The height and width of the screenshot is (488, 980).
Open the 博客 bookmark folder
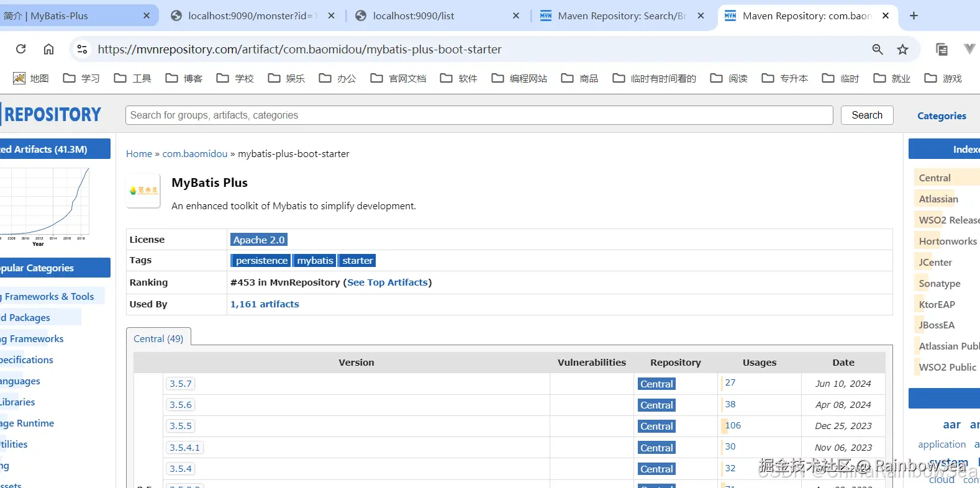(x=184, y=78)
